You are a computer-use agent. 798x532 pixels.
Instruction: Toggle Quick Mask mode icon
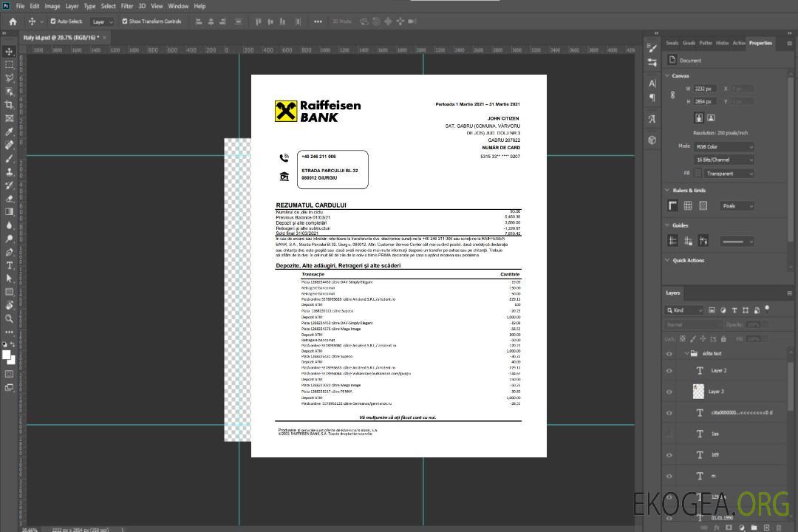click(9, 374)
